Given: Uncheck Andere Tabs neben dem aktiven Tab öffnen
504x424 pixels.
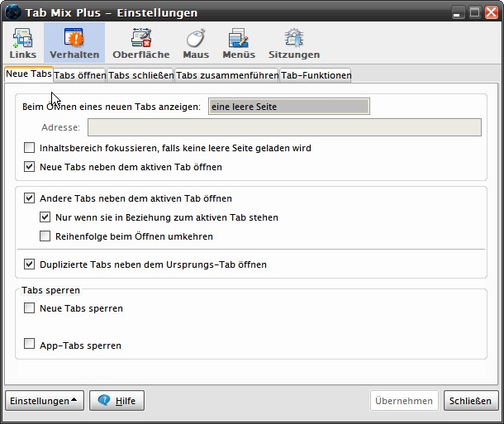Looking at the screenshot, I should tap(29, 198).
